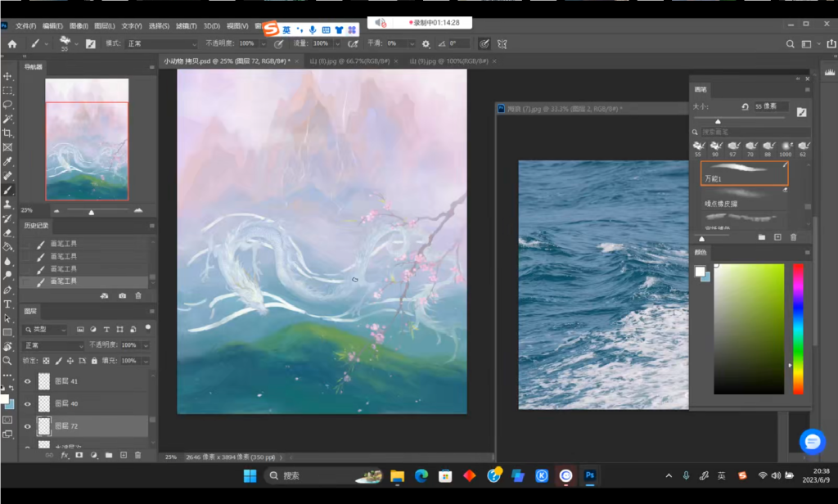This screenshot has width=838, height=504.
Task: Delete the layer with the trash icon
Action: coord(137,455)
